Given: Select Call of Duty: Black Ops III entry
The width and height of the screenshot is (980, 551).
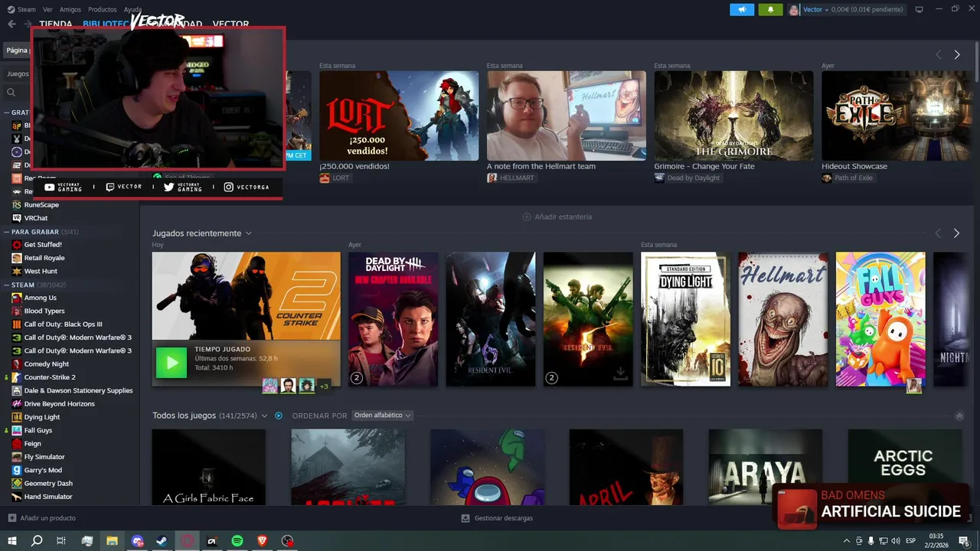Looking at the screenshot, I should point(63,324).
